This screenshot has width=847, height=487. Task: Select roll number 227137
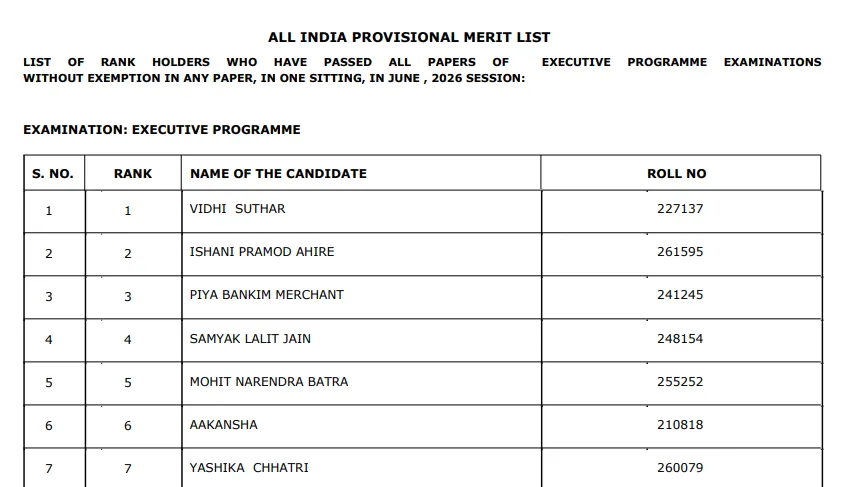[680, 209]
